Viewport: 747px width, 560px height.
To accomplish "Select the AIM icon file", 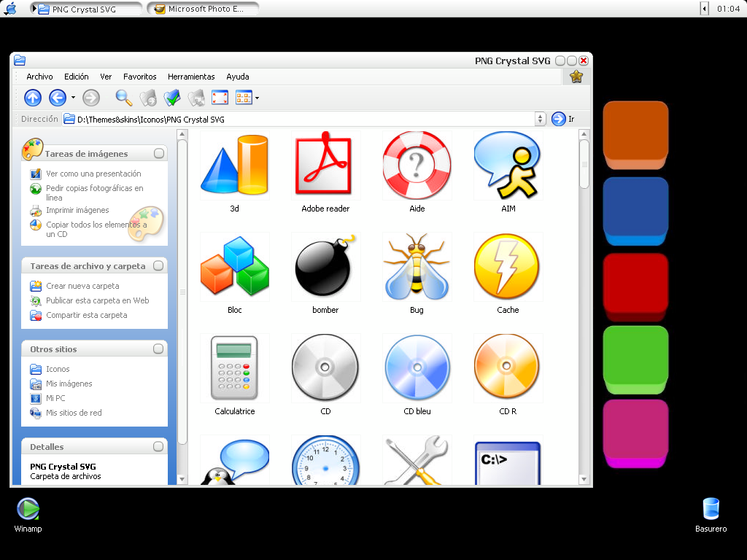I will 508,166.
